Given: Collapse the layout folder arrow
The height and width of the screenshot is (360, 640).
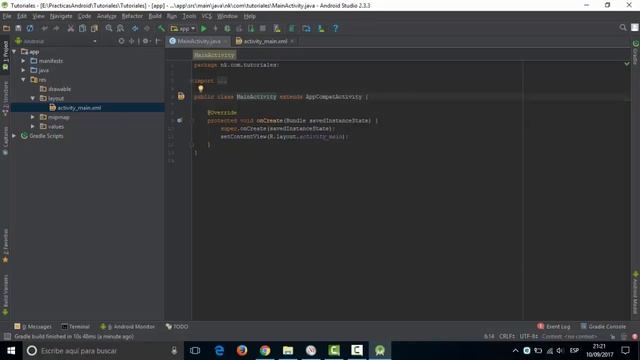Looking at the screenshot, I should click(x=33, y=98).
